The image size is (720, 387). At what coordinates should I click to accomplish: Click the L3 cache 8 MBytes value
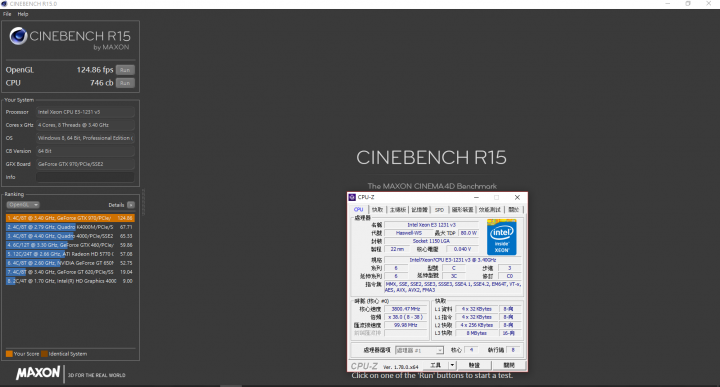point(476,333)
